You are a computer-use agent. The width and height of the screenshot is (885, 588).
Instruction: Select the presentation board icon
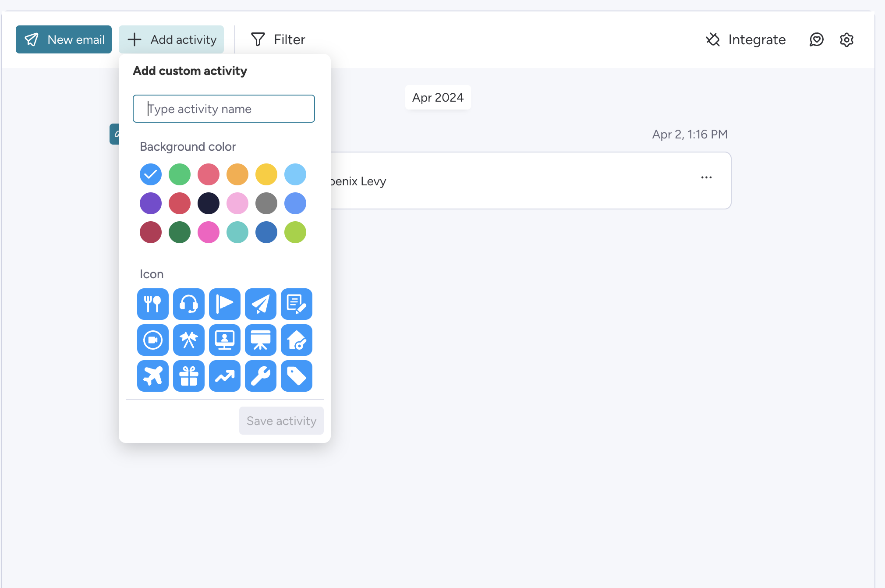[x=260, y=340]
